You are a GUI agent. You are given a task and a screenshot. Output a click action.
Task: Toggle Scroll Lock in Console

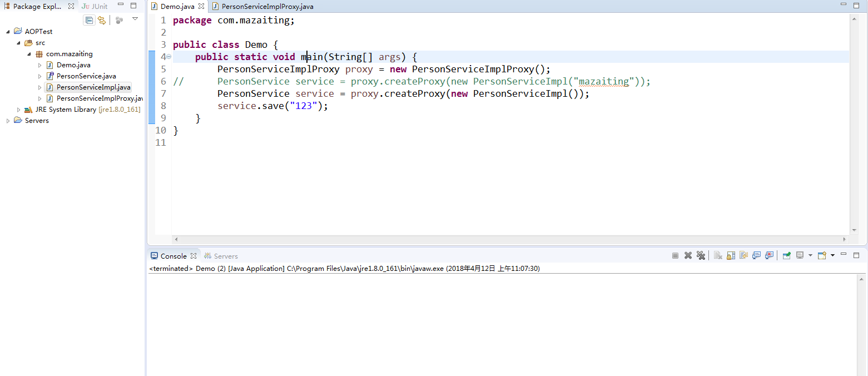pos(731,255)
